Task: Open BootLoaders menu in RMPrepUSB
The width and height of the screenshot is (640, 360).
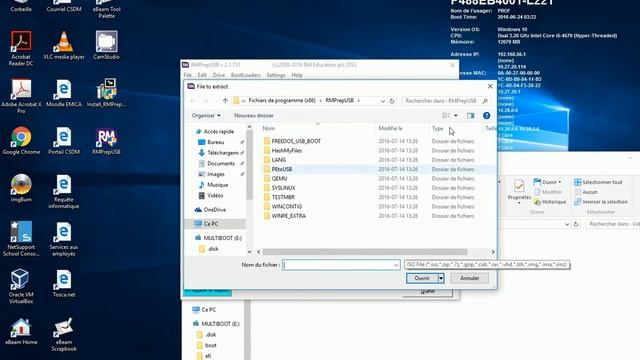Action: click(246, 75)
